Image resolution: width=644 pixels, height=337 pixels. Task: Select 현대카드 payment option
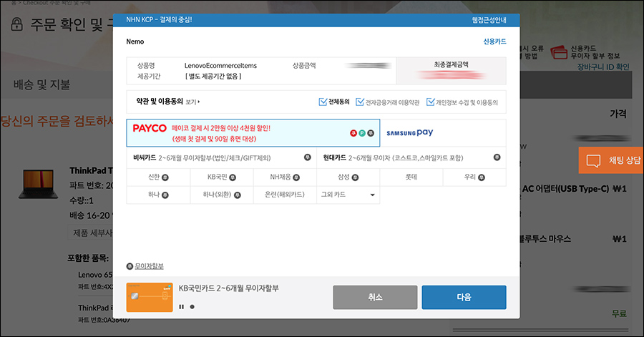tap(411, 158)
